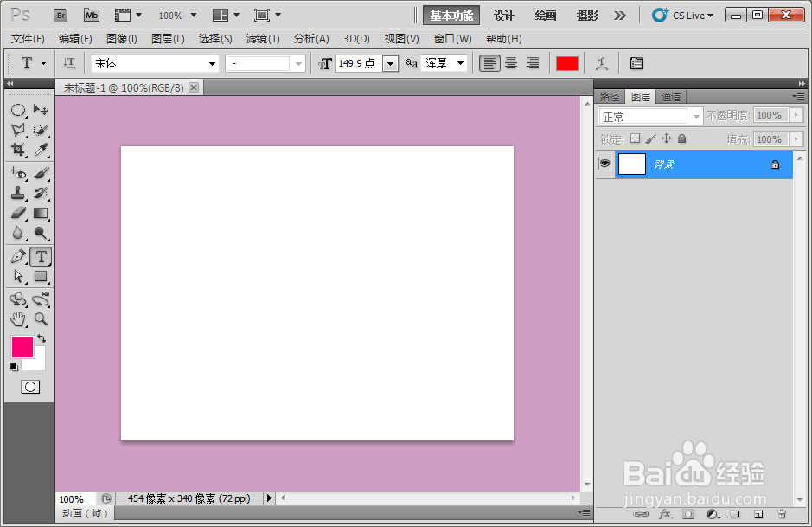This screenshot has width=812, height=527.
Task: Open the 滤镜(T) menu
Action: [x=263, y=39]
